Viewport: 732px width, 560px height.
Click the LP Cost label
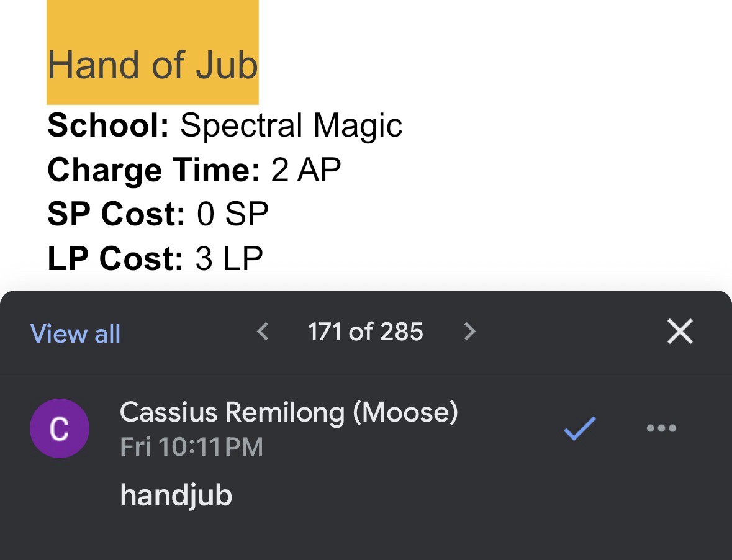click(115, 258)
